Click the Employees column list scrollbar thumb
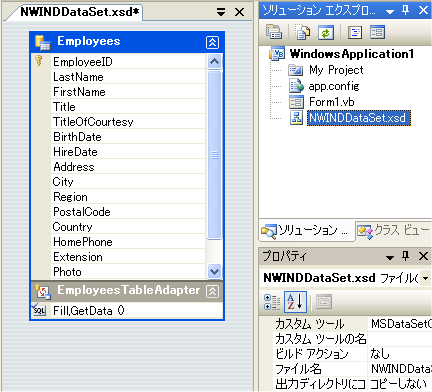The width and height of the screenshot is (432, 392). (214, 155)
